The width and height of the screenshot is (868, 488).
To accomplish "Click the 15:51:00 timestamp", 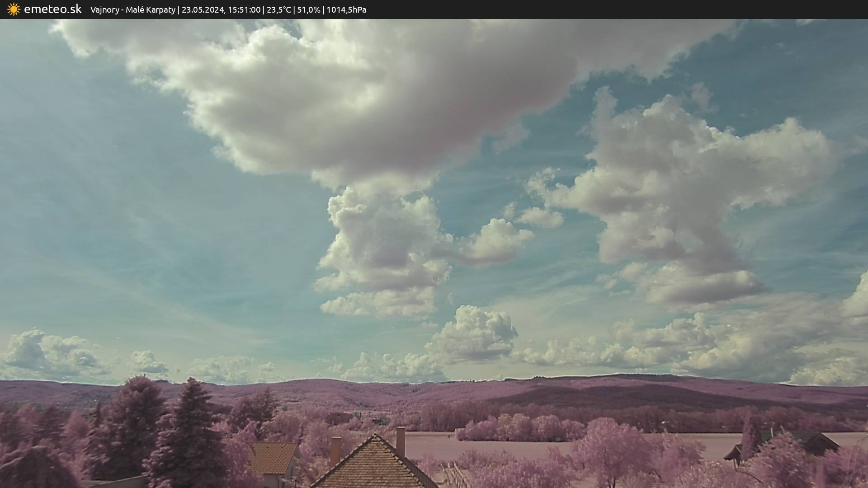I will click(244, 10).
